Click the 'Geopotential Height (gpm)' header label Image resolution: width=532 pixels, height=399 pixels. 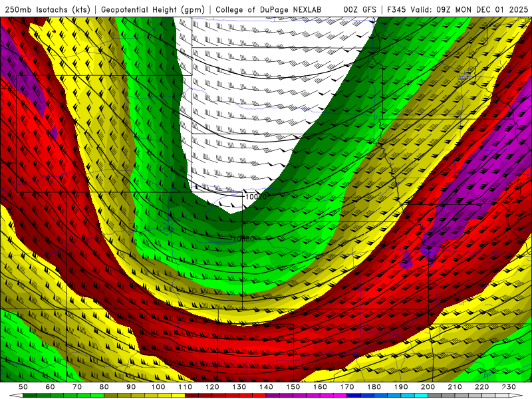(153, 10)
